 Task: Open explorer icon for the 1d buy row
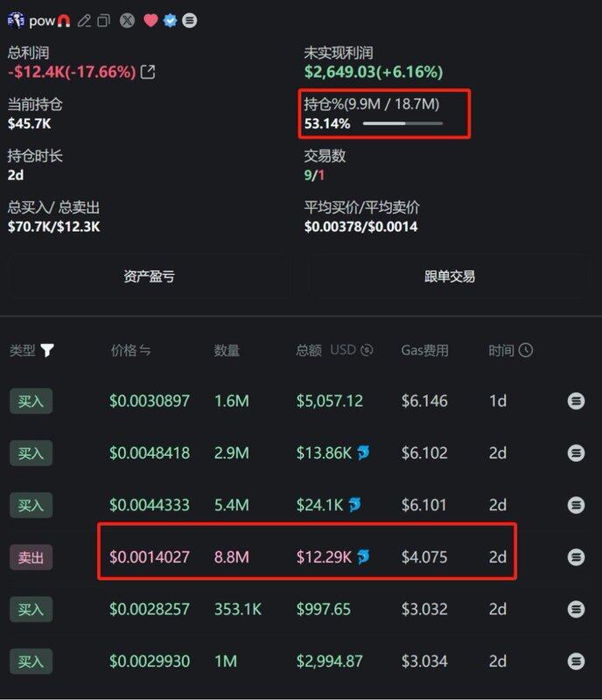coord(576,401)
